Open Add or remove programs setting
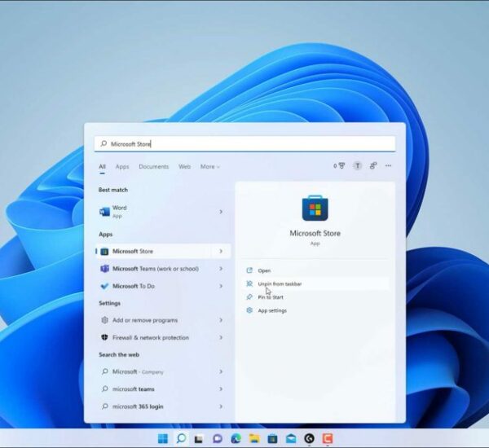Viewport: 489px width, 448px height. [x=164, y=320]
